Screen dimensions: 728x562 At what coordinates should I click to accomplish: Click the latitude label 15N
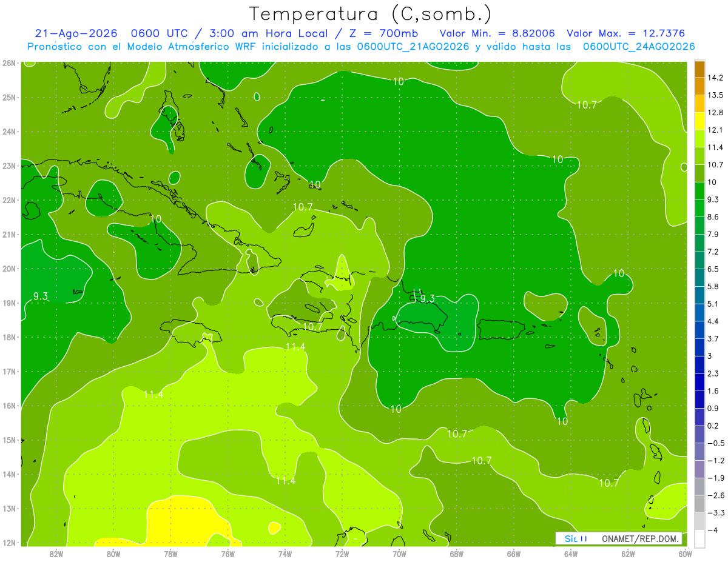click(8, 440)
